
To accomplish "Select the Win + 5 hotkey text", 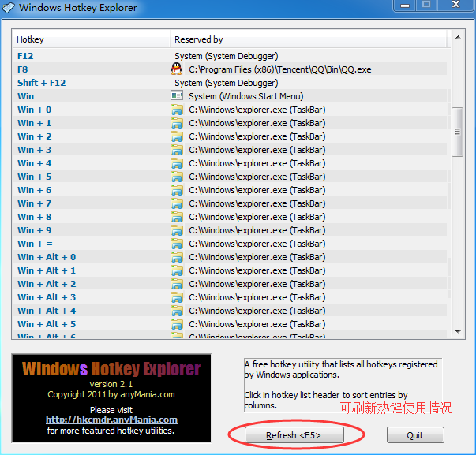I will pyautogui.click(x=34, y=177).
